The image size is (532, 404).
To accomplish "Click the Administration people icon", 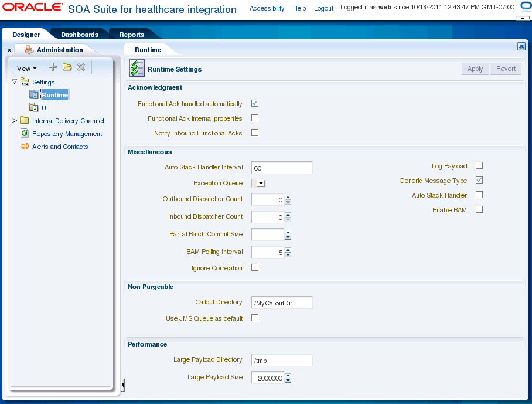I will tap(29, 50).
